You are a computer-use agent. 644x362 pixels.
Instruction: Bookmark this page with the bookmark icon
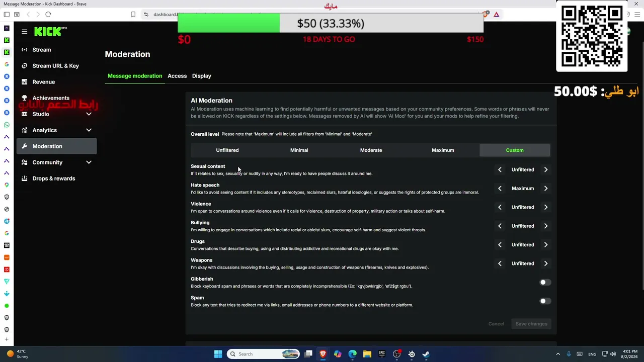click(133, 15)
